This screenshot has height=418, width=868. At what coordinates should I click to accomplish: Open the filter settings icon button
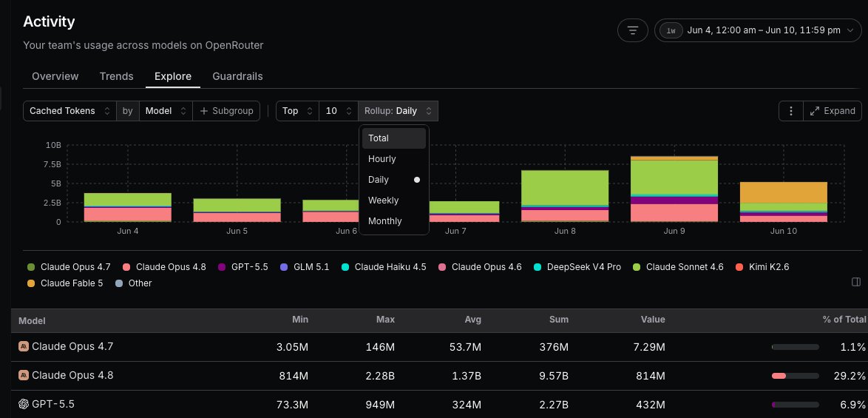click(x=633, y=30)
